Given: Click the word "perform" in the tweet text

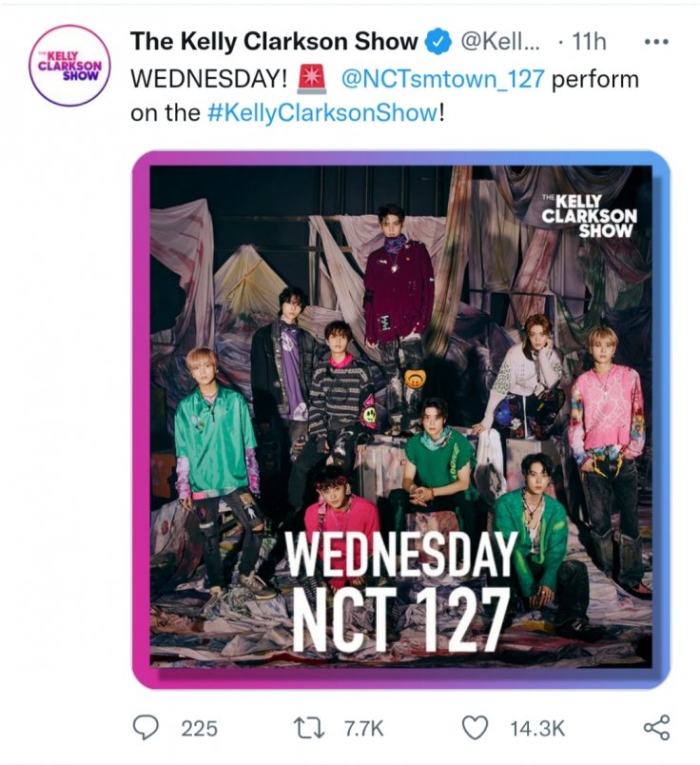Looking at the screenshot, I should click(595, 78).
